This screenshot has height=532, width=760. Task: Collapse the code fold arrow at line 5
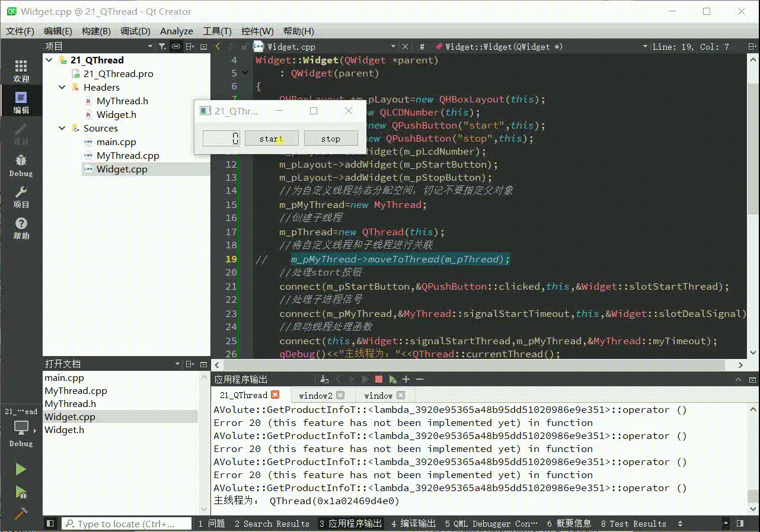[245, 73]
